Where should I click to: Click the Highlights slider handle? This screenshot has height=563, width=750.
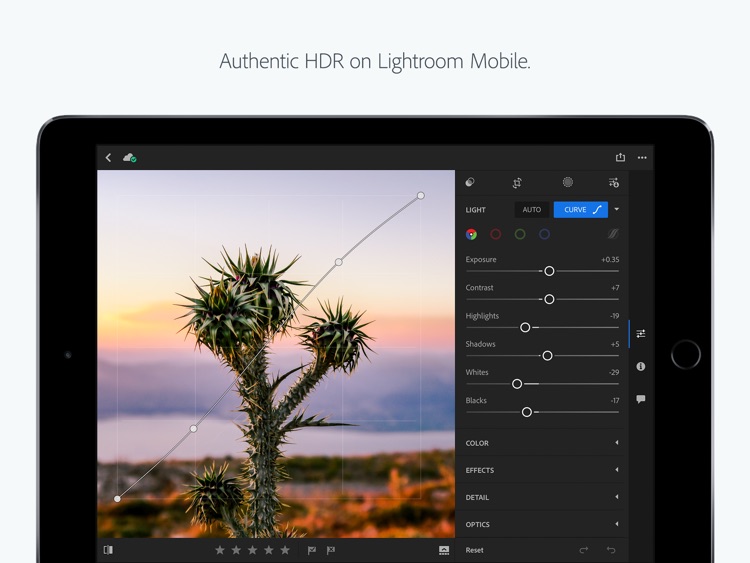(525, 328)
